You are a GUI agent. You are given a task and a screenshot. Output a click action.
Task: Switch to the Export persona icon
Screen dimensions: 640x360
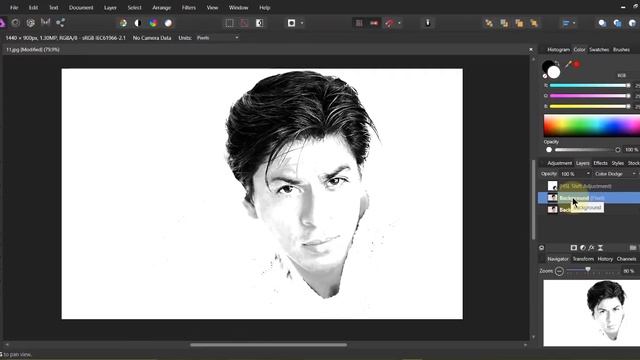60,23
